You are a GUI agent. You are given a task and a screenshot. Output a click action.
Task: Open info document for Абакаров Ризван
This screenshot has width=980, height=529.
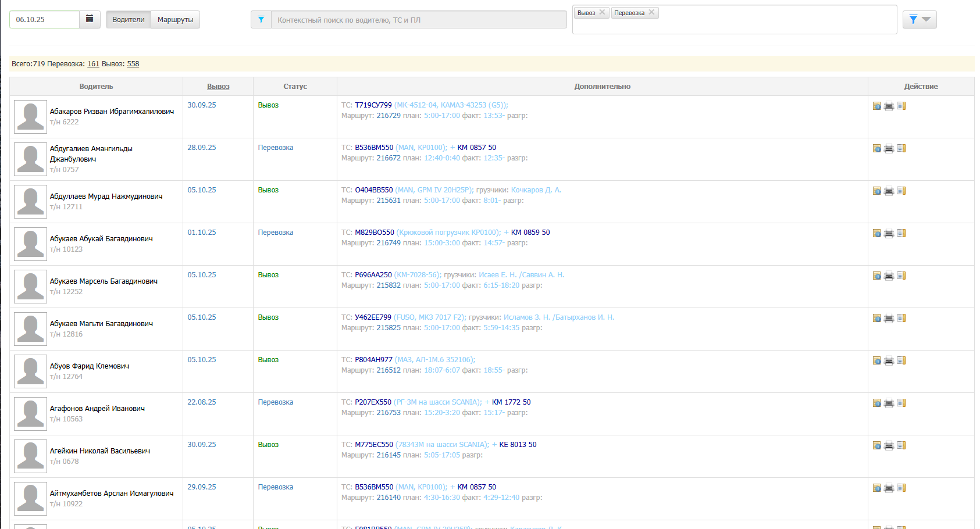pyautogui.click(x=876, y=106)
